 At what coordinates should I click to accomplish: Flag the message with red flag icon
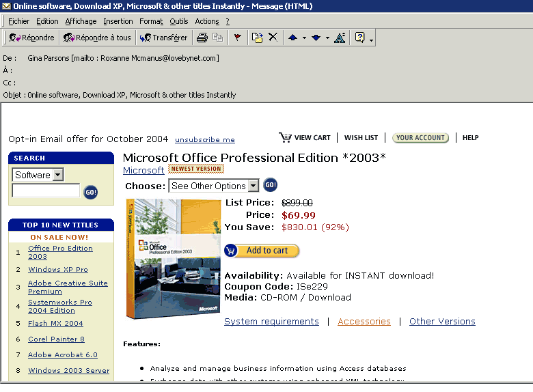point(237,38)
